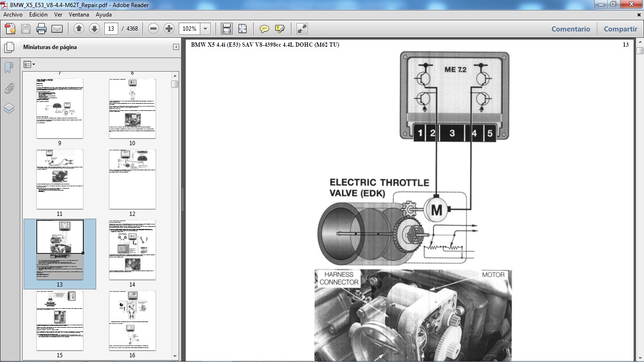The image size is (644, 362).
Task: Go to the previous page with the up arrow
Action: tap(79, 29)
